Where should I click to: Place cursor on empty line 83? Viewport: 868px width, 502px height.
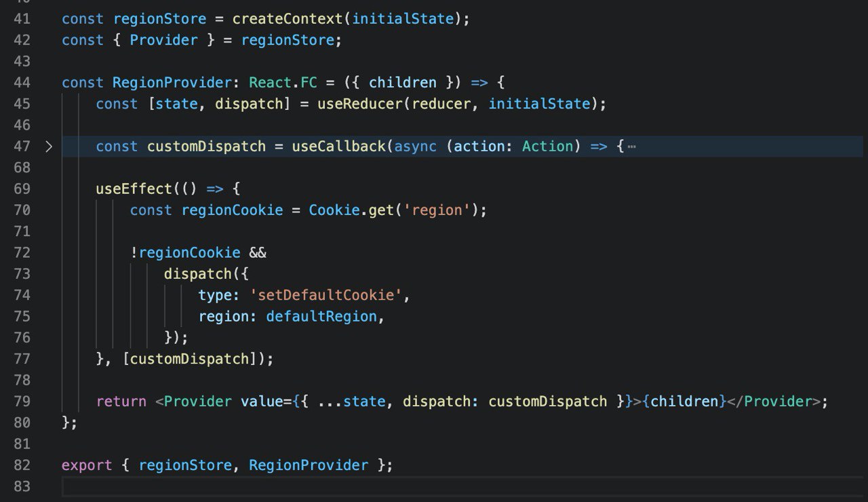pyautogui.click(x=407, y=486)
